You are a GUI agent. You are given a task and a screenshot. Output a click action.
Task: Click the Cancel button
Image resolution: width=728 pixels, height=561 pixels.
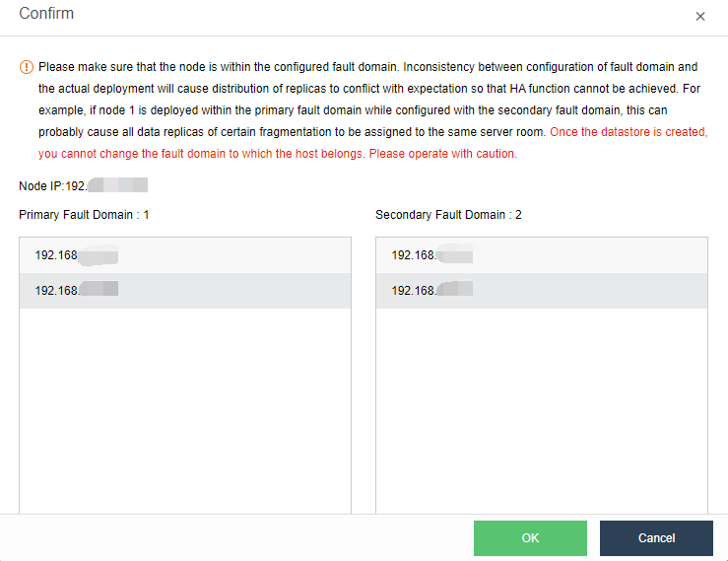[x=656, y=538]
